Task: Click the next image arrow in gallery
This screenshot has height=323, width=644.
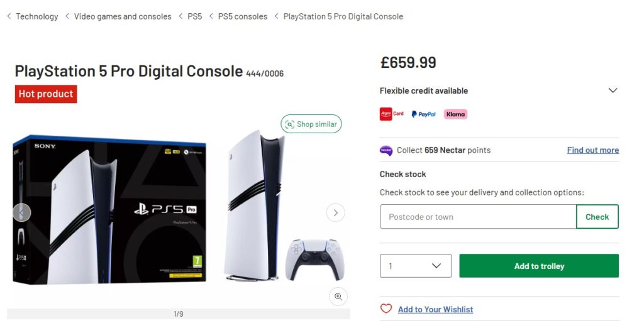Action: [x=335, y=212]
